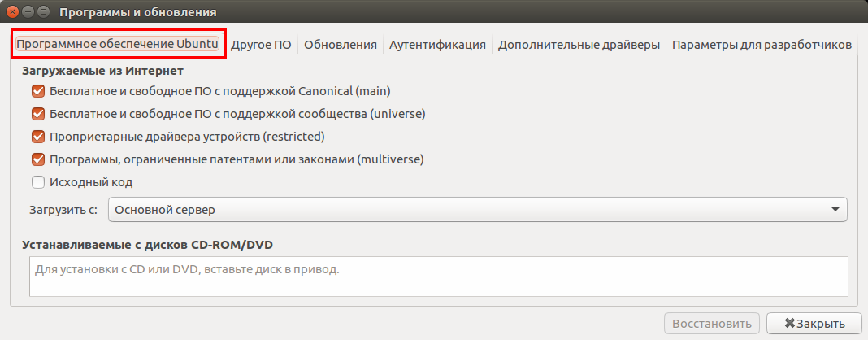Click the Восстановить button

(712, 324)
